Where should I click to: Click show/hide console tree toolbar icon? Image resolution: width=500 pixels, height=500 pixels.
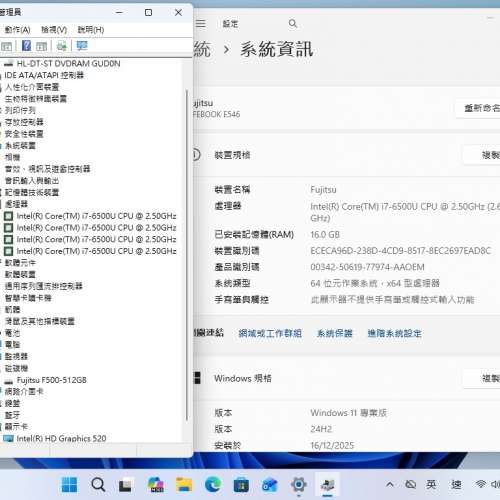[6, 46]
